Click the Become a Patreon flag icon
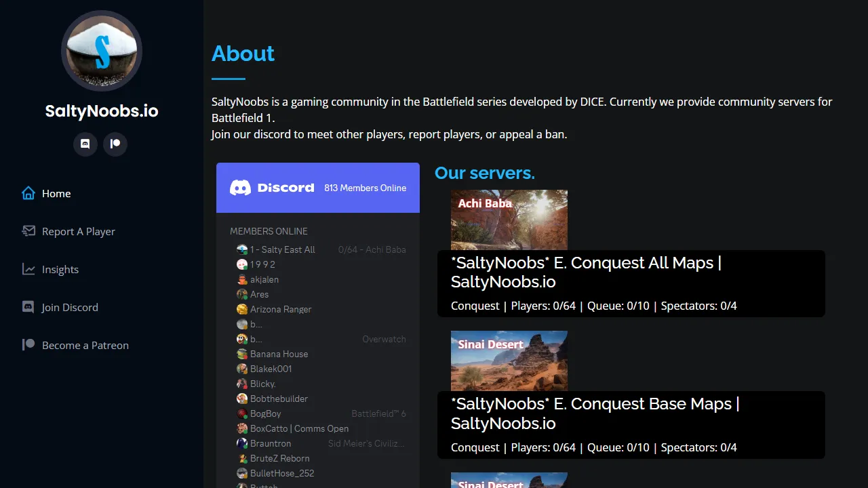 [27, 345]
